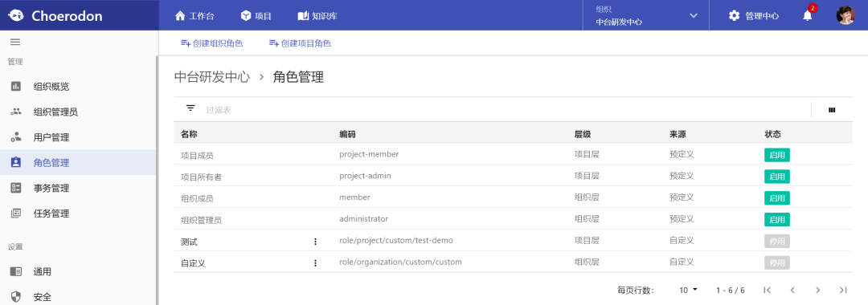
Task: Click 创建组织角色 button
Action: 212,43
